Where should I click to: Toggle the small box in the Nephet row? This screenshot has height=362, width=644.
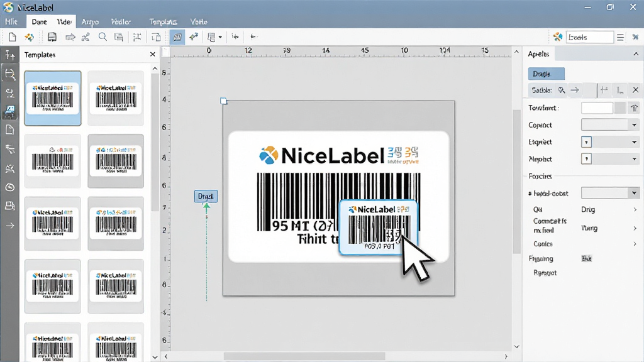pyautogui.click(x=587, y=159)
